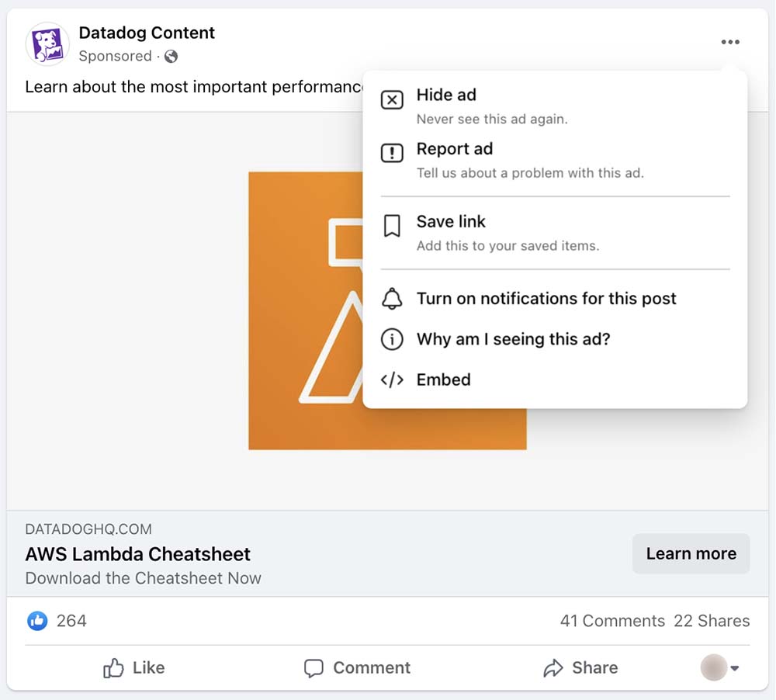
Task: Click the blue thumbs-up reaction icon
Action: (37, 621)
